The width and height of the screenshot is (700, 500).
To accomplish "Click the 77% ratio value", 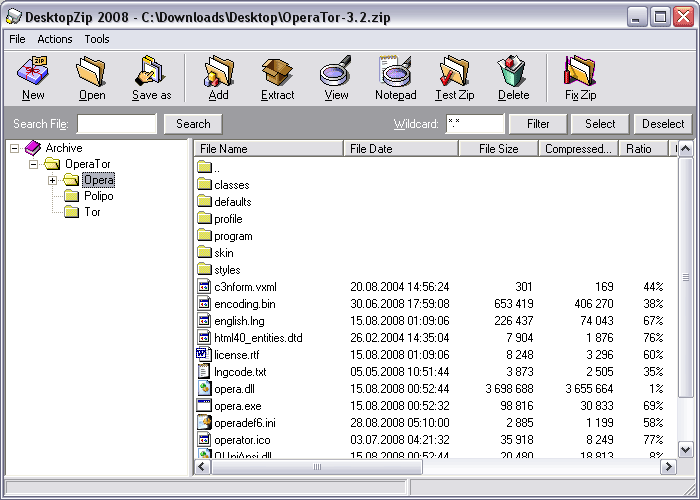I will (x=653, y=440).
